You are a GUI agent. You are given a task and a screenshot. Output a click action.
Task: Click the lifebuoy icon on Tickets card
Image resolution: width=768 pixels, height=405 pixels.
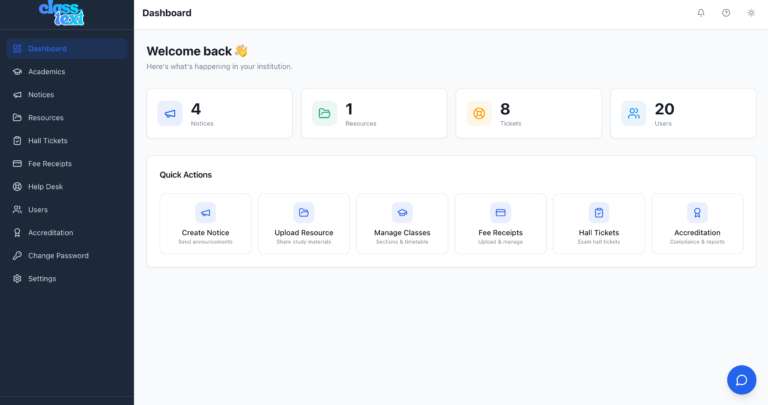[479, 113]
